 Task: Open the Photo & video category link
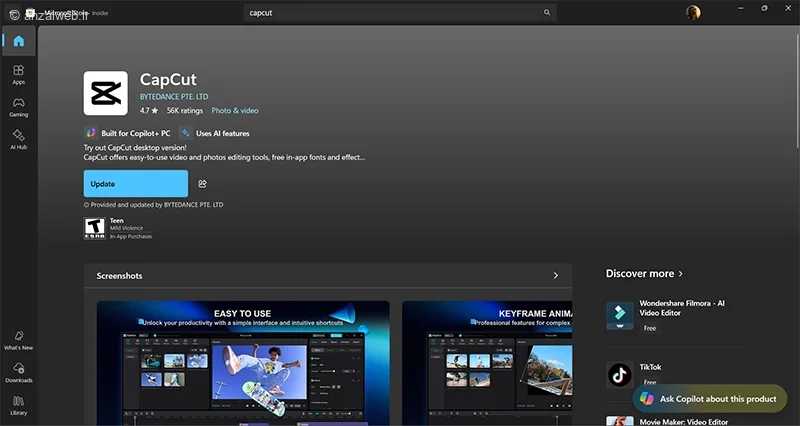(x=235, y=110)
